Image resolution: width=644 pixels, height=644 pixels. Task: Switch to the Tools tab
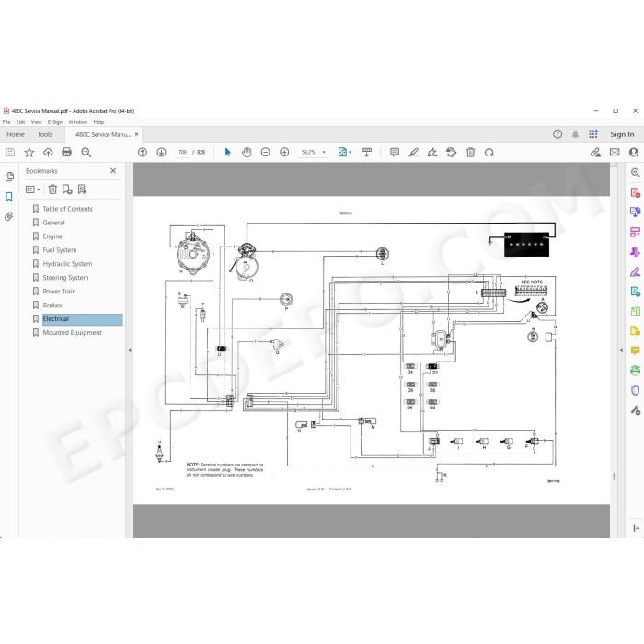click(x=45, y=134)
